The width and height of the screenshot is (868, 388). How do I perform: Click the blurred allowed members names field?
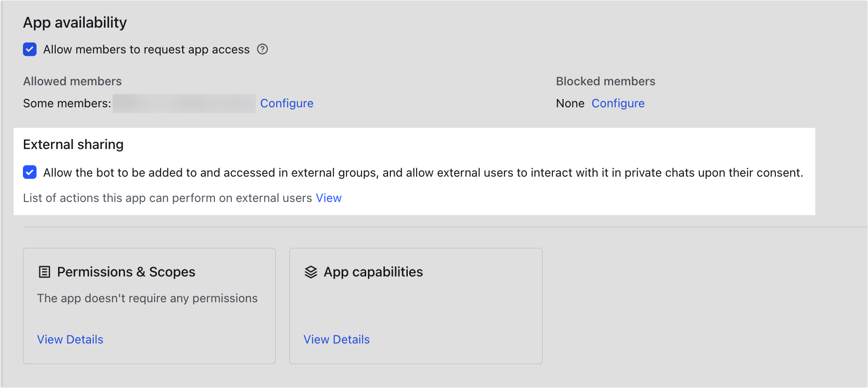184,104
